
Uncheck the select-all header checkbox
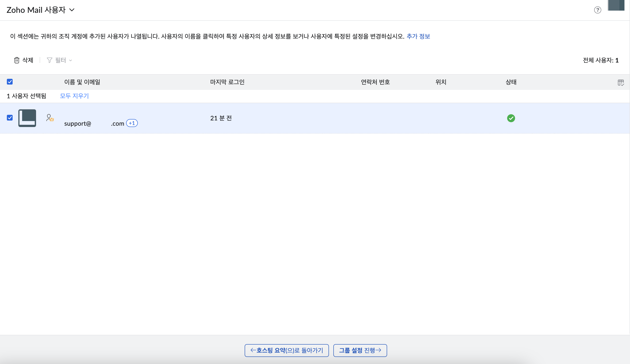10,82
